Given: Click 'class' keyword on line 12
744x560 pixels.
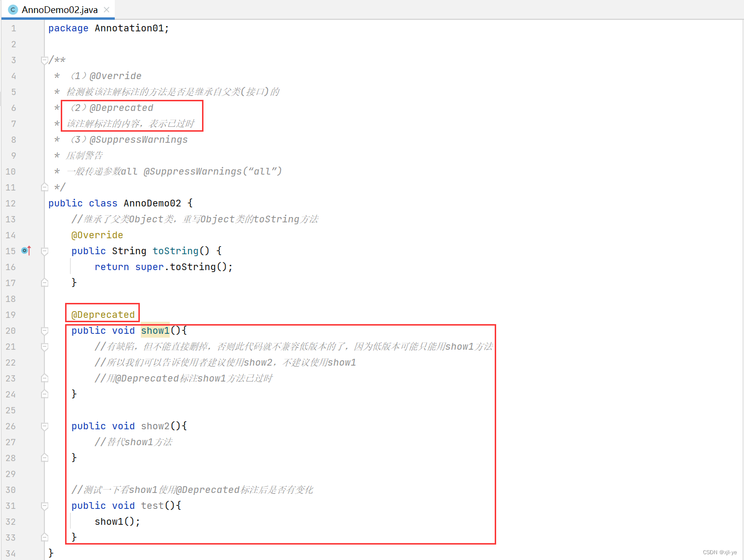Looking at the screenshot, I should click(x=103, y=204).
